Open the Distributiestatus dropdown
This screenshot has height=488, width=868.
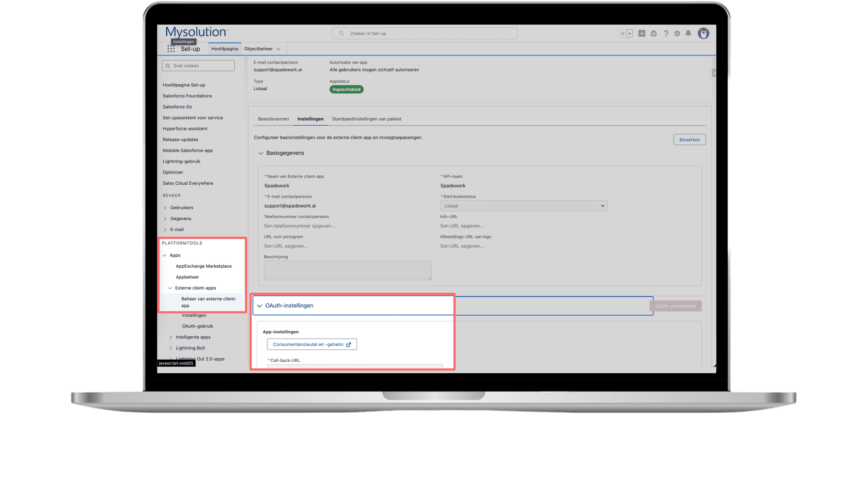coord(523,206)
